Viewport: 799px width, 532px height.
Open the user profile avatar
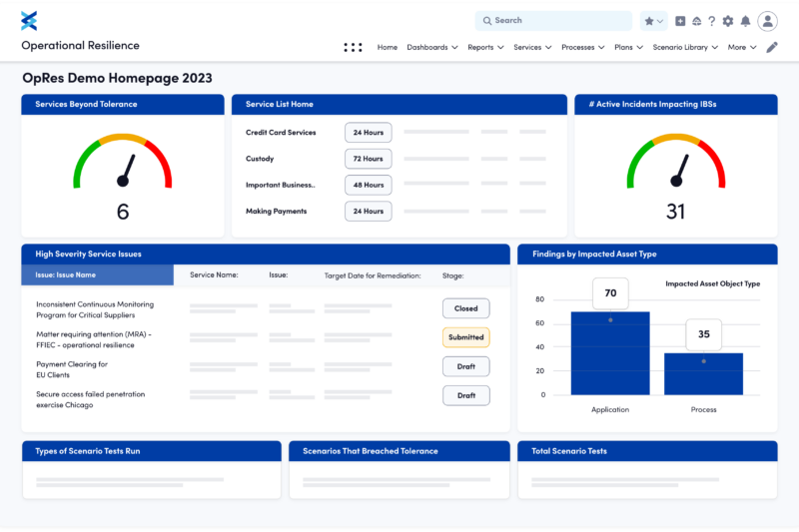click(x=767, y=21)
